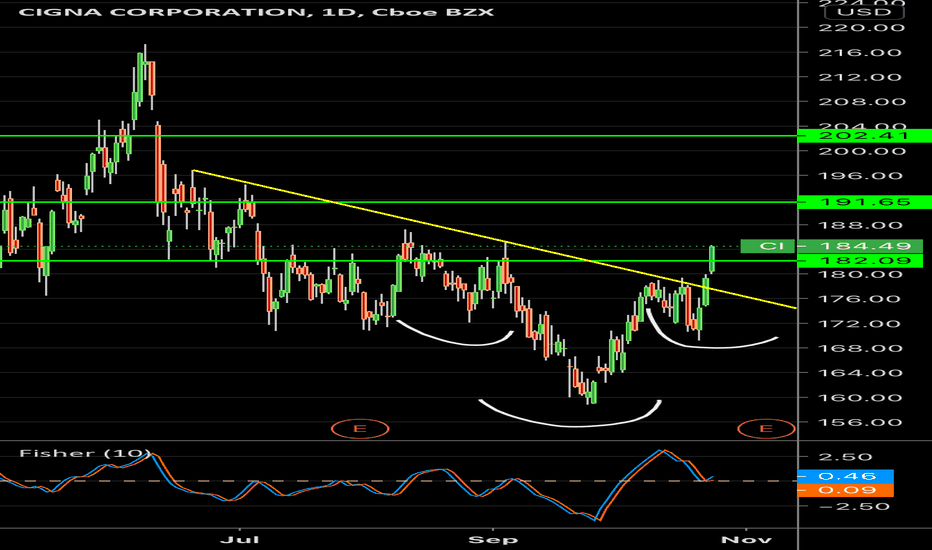Click the orange 0.09 Fisher value label
932x550 pixels.
(846, 490)
